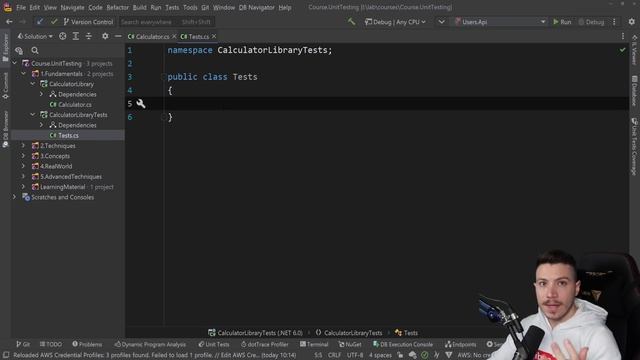Click the Commit green checkmark icon
This screenshot has height=360, width=640.
tap(54, 22)
